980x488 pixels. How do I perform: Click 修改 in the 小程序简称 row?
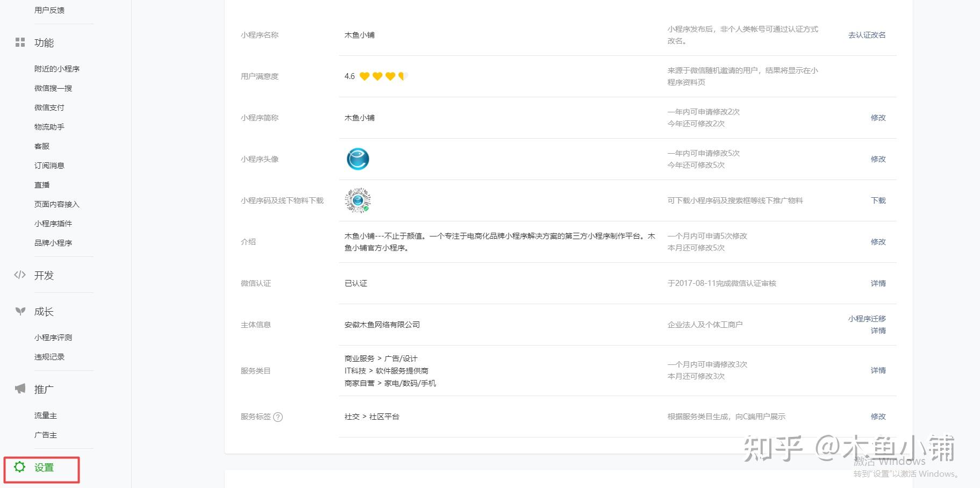(x=878, y=118)
